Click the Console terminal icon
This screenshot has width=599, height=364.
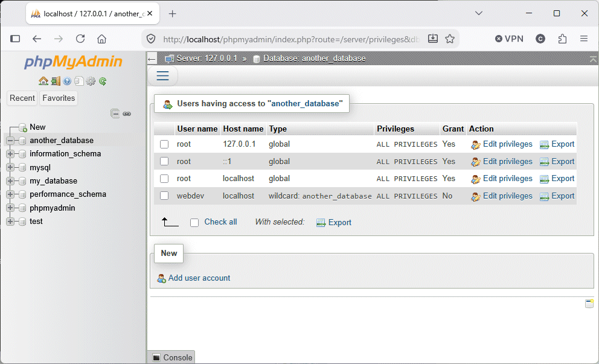point(156,357)
